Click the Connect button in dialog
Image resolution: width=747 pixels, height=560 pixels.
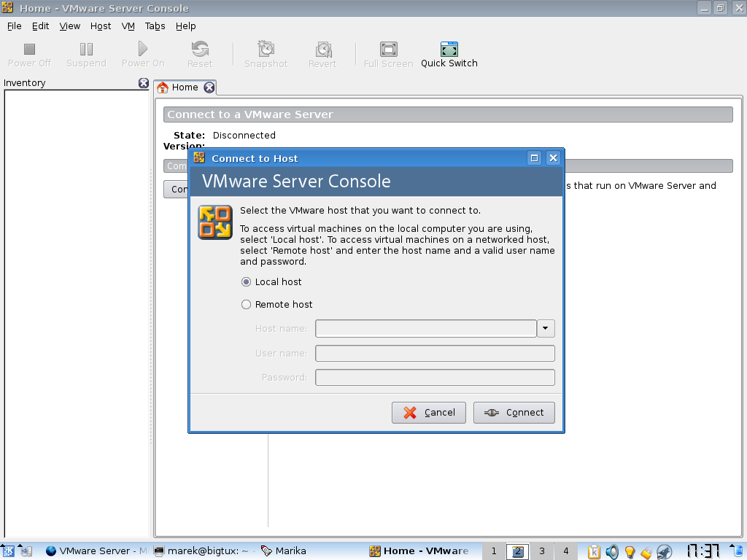coord(514,413)
